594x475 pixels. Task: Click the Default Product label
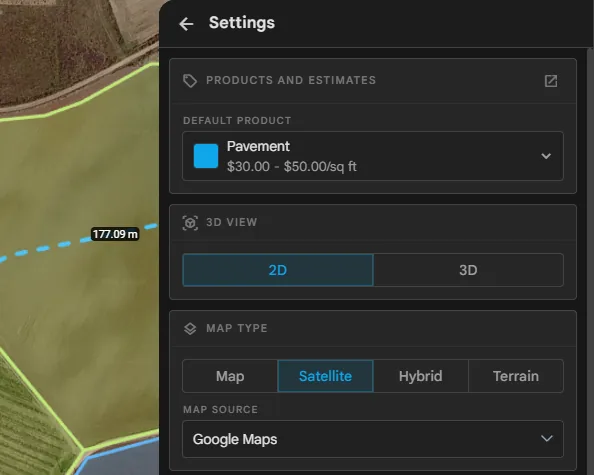pyautogui.click(x=237, y=120)
